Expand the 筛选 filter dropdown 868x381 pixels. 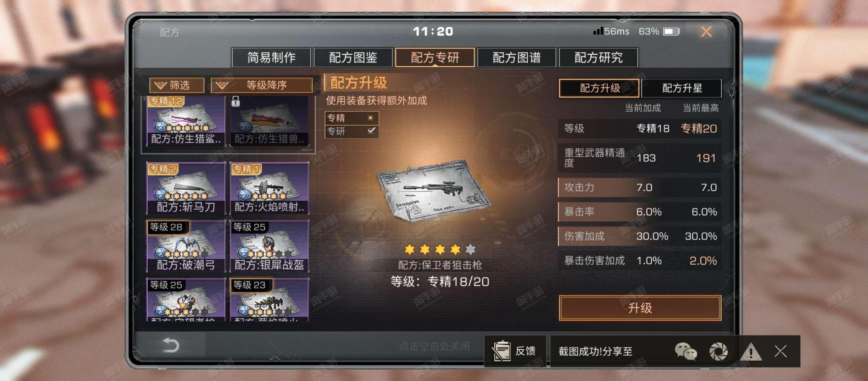point(177,85)
